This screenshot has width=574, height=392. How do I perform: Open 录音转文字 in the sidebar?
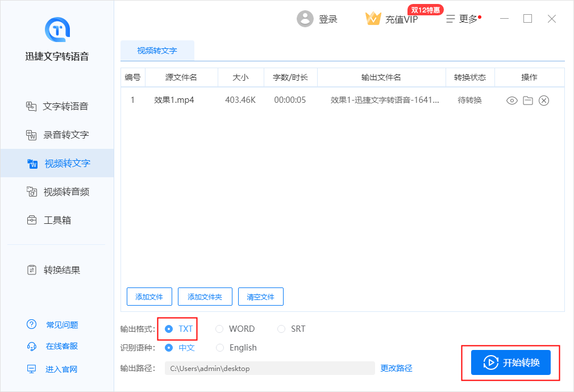tap(65, 135)
